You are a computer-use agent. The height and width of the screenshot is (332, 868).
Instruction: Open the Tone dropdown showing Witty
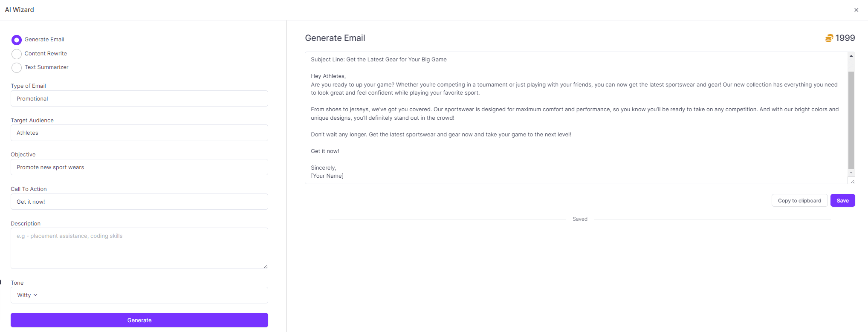pos(139,295)
